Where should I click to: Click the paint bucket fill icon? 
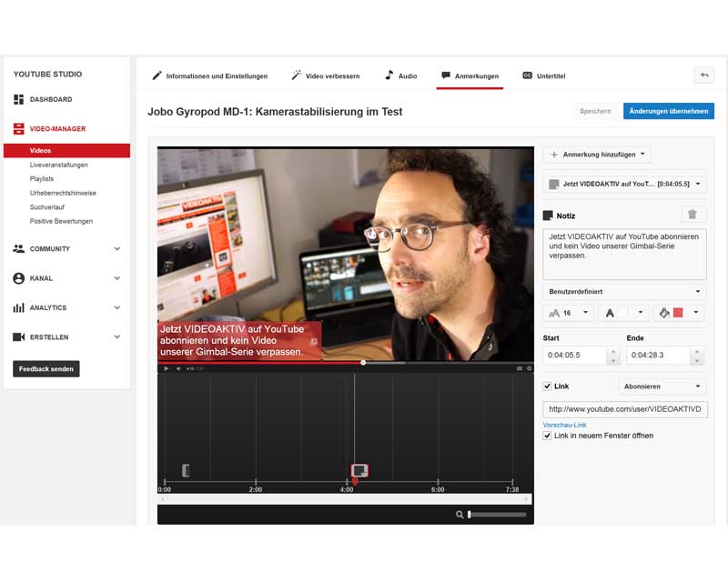pos(664,313)
